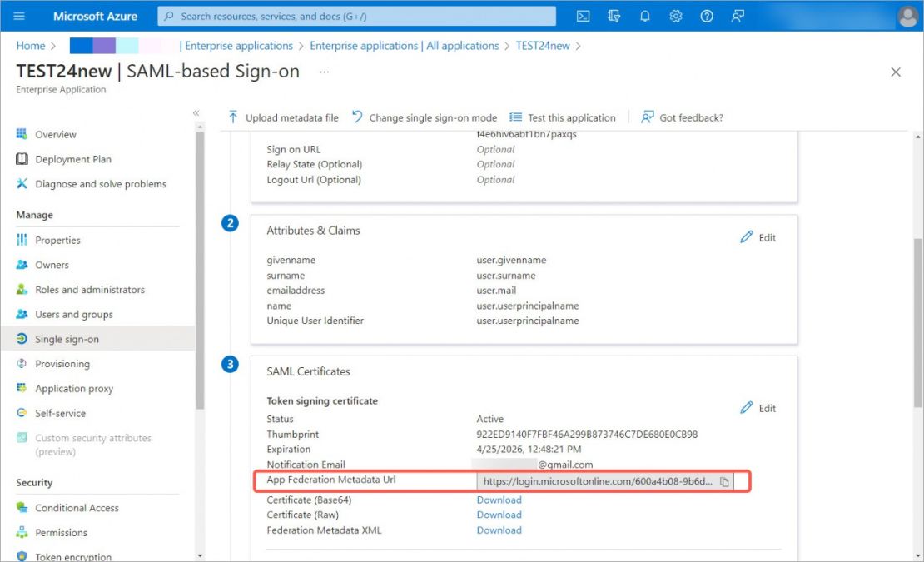
Task: Open the Directories and subscriptions filter icon
Action: tap(614, 16)
